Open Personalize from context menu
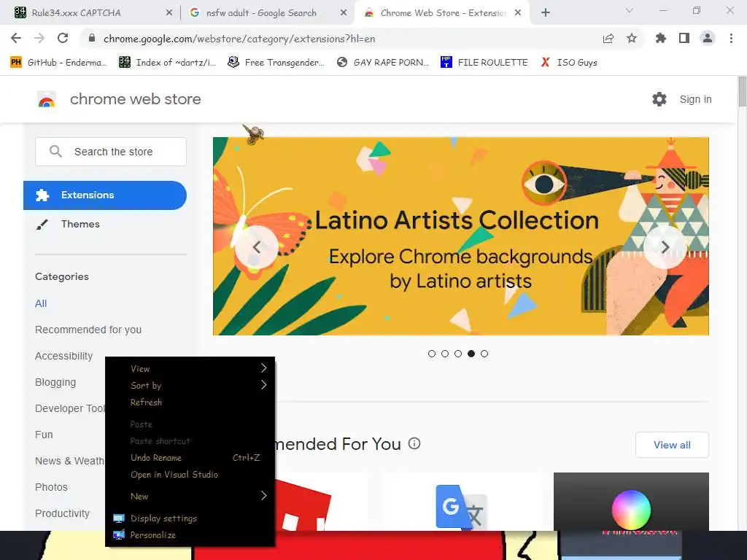Screen dimensions: 747x560 190,534
